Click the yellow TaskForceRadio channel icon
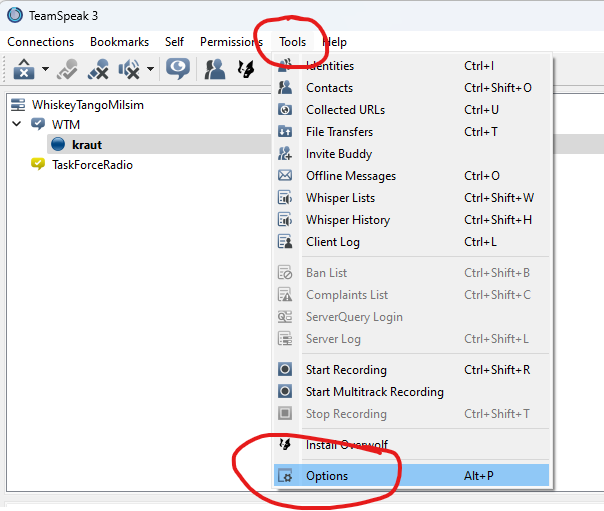 pos(38,164)
